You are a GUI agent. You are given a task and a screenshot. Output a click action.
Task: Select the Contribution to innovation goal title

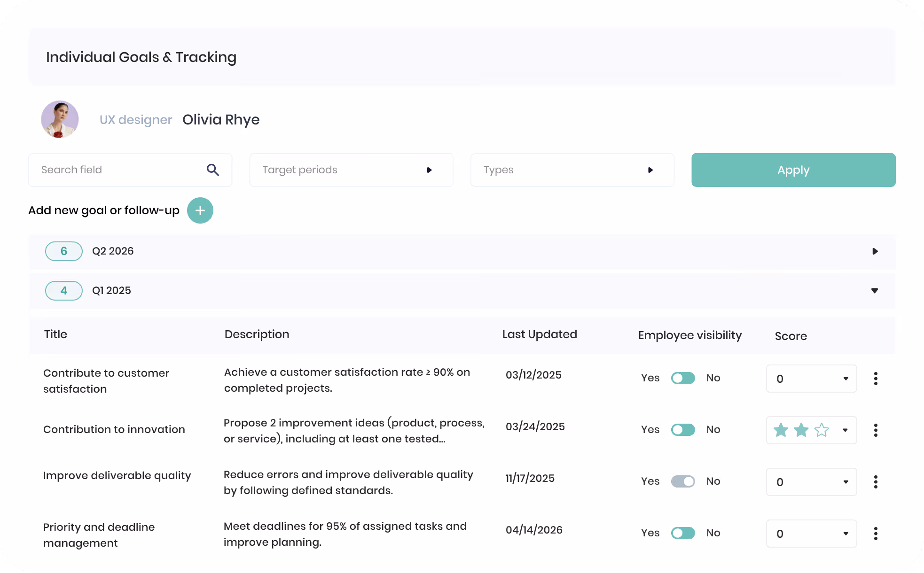pos(114,429)
